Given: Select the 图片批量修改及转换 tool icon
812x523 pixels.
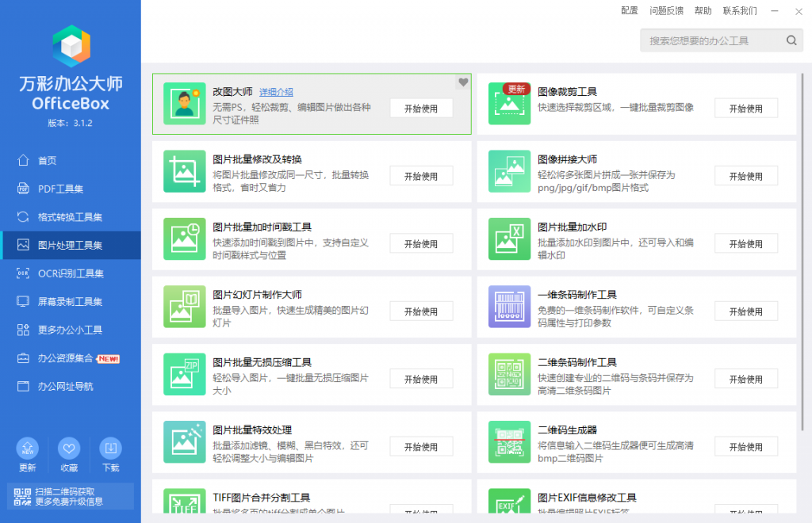Looking at the screenshot, I should [x=184, y=171].
